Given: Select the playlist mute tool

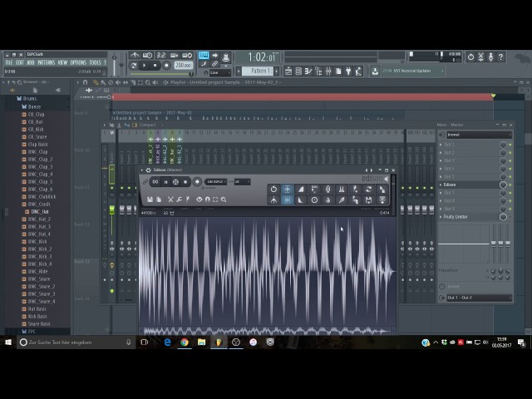Looking at the screenshot, I should point(118,82).
